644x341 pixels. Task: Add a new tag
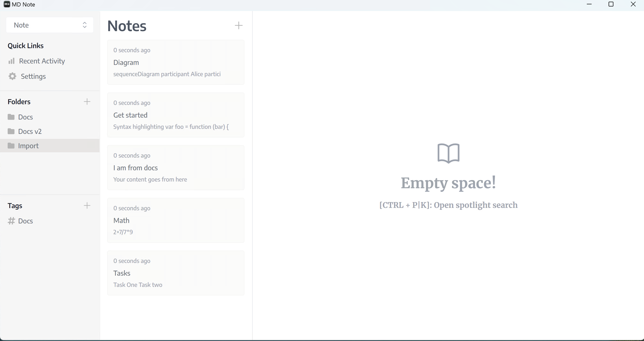87,205
